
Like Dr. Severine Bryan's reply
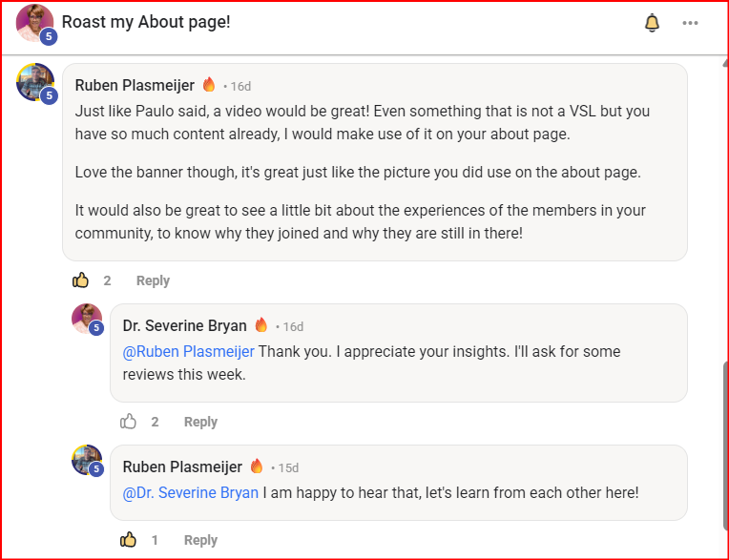(x=129, y=422)
